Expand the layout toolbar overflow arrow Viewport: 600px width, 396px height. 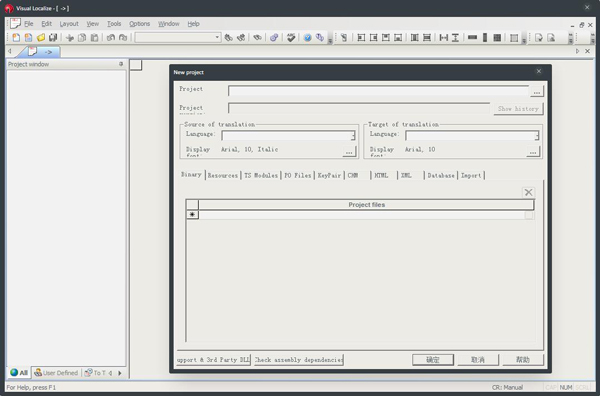click(524, 41)
